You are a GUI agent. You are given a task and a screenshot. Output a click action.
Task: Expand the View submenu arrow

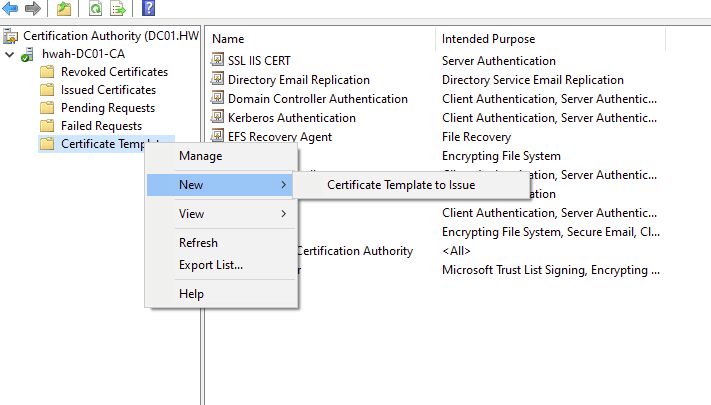[x=283, y=214]
